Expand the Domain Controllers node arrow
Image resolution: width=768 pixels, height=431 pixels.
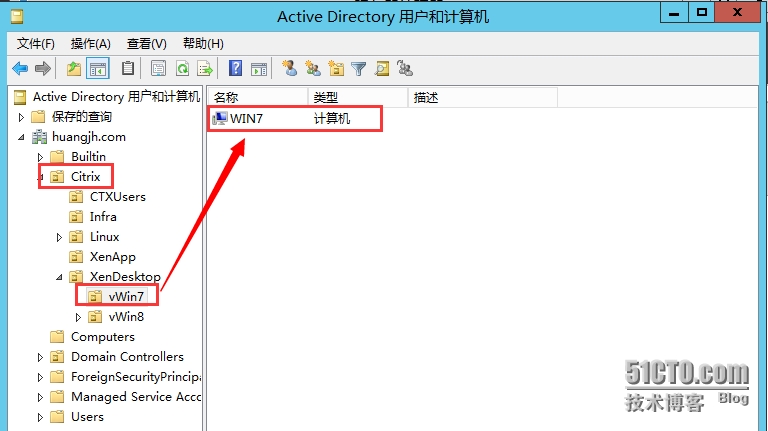click(x=40, y=358)
